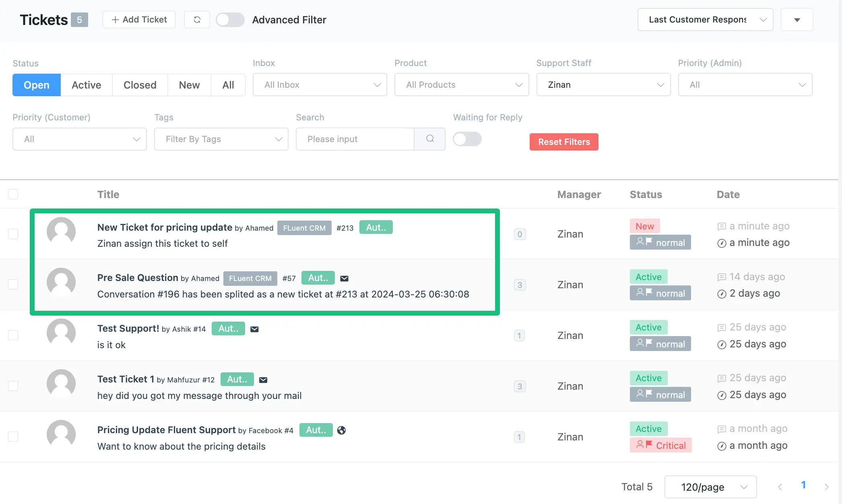Click the Reset Filters button

pyautogui.click(x=564, y=142)
